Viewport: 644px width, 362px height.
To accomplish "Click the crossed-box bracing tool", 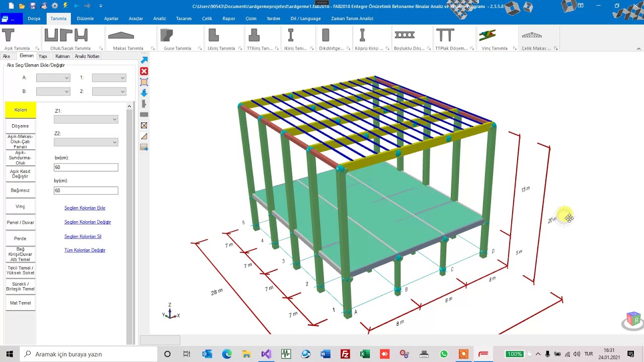I will tap(144, 125).
